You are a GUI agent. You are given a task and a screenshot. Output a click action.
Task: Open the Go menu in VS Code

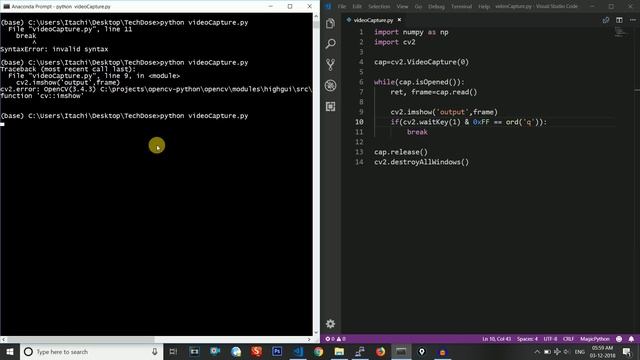418,7
